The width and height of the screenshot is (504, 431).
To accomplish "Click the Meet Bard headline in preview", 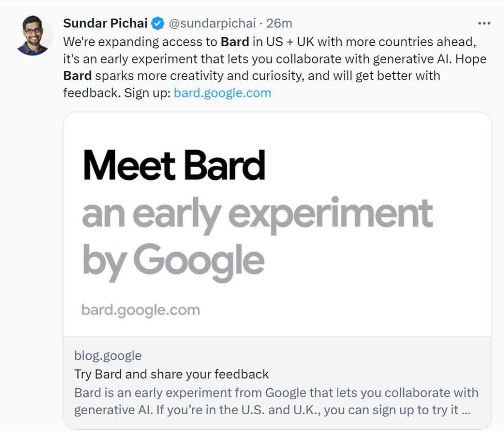I will (174, 166).
